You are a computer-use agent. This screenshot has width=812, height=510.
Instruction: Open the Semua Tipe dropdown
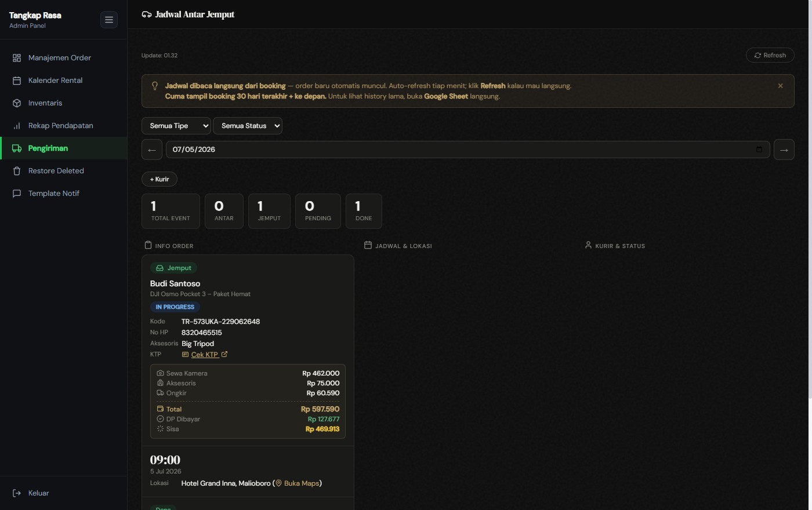click(x=176, y=126)
